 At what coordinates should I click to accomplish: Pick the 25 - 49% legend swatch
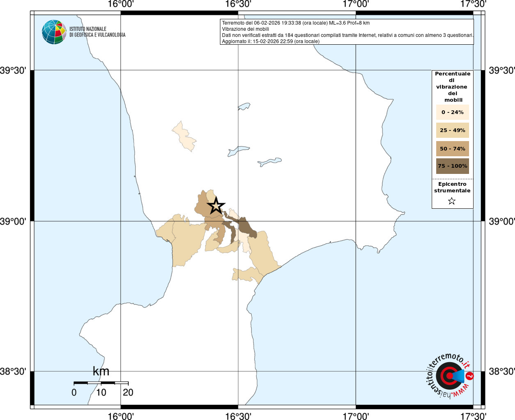click(x=452, y=130)
